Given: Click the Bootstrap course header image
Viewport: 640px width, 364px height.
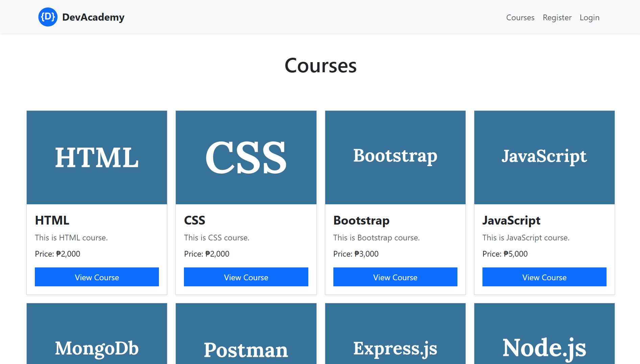Looking at the screenshot, I should tap(395, 157).
